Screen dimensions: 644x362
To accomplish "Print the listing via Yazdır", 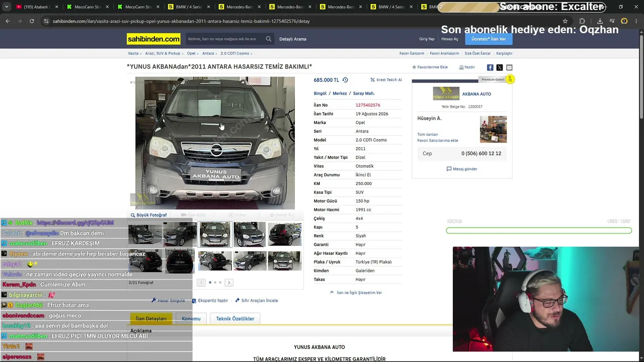I will [x=467, y=67].
